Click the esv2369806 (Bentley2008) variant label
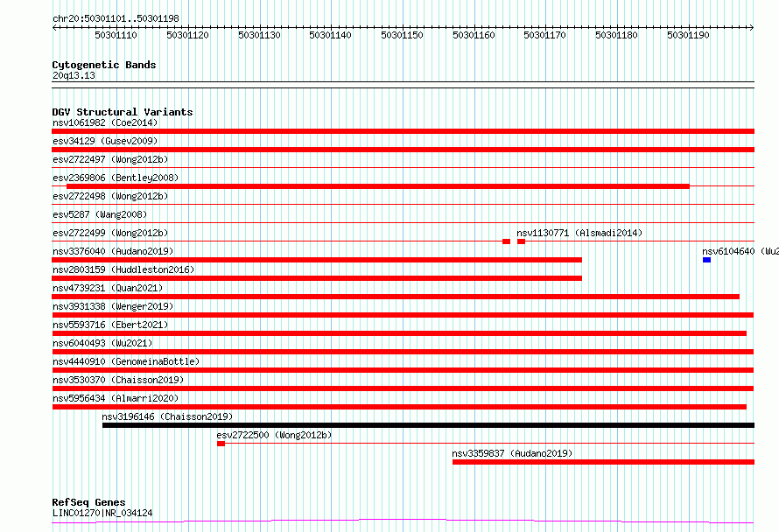 point(116,178)
